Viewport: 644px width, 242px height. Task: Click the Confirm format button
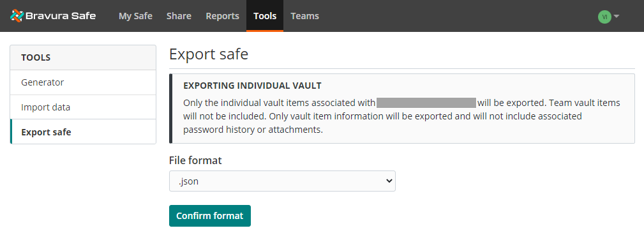coord(210,216)
